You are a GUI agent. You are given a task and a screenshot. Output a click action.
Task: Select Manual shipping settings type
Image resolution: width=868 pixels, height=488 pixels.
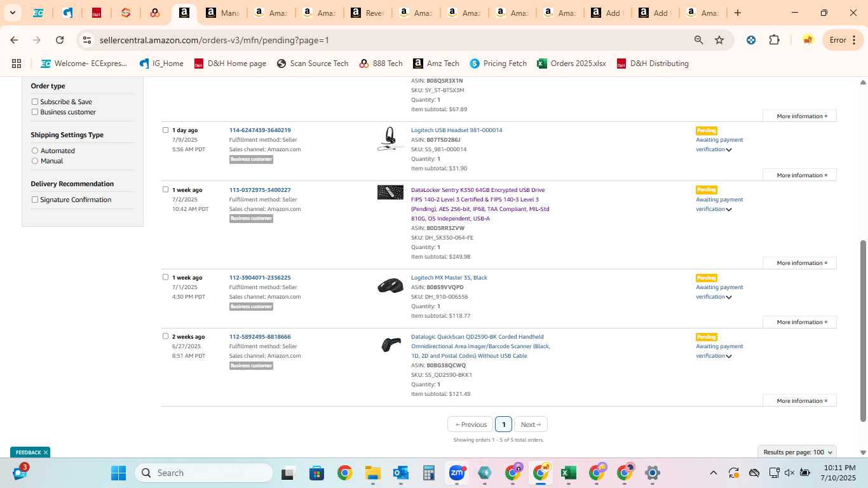pyautogui.click(x=35, y=161)
